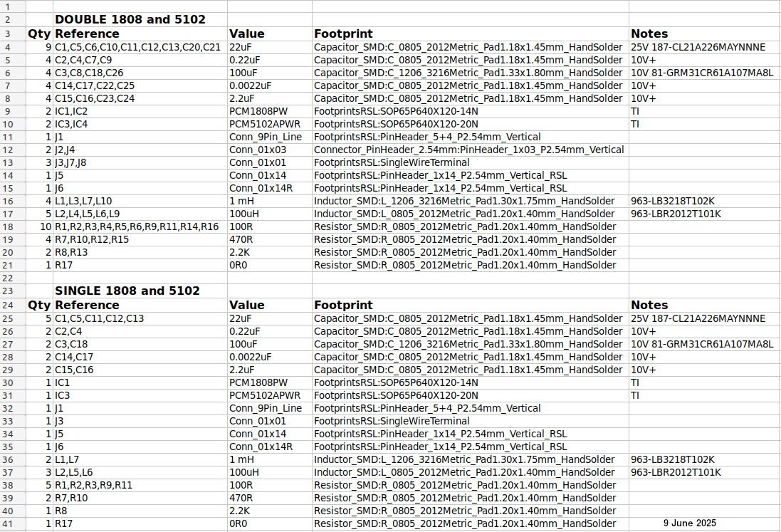The width and height of the screenshot is (781, 532).
Task: Select the "SINGLE 1808 and 5102" title cell
Action: [127, 291]
